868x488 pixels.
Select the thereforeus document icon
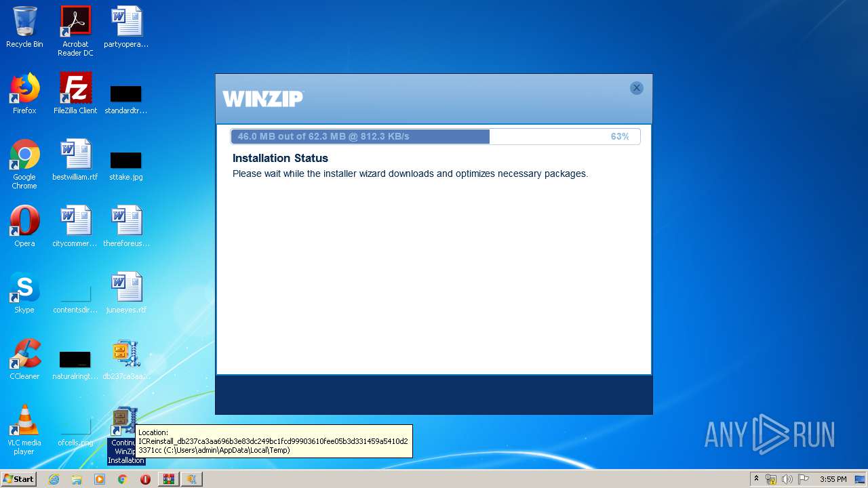(x=126, y=226)
